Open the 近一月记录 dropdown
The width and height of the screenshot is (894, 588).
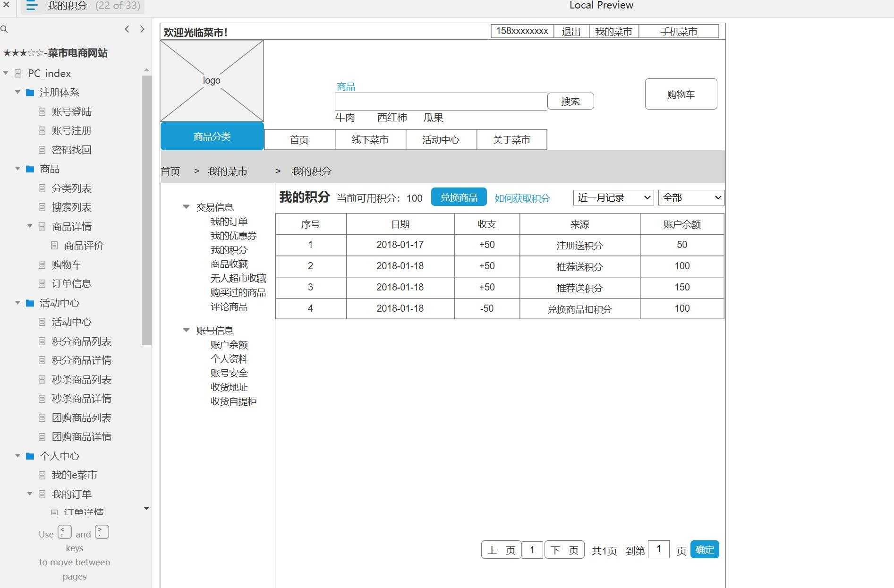[x=613, y=197]
